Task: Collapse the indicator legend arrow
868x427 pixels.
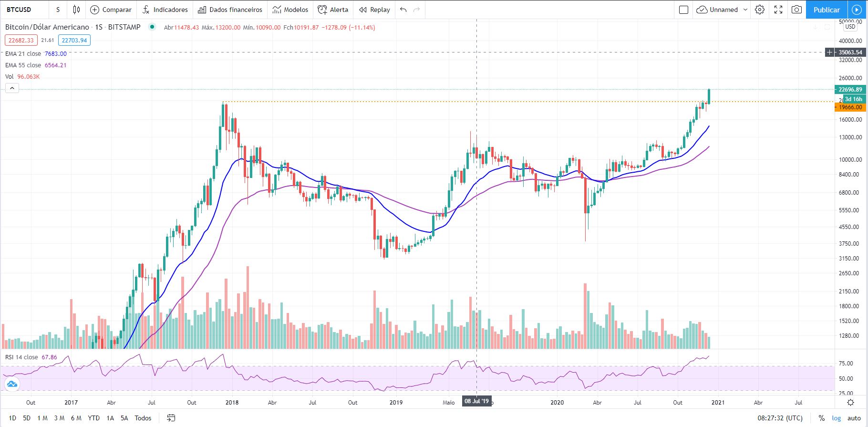Action: (12, 88)
